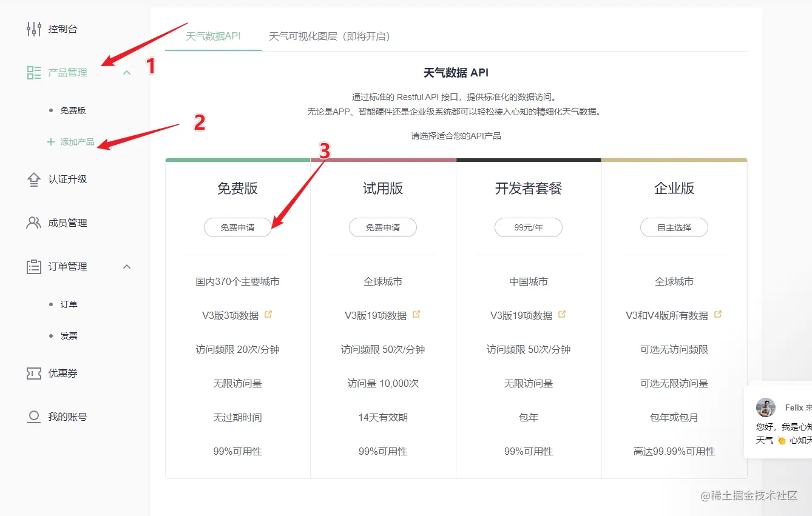812x516 pixels.
Task: Click V3版19项数据 link in 试用版
Action: (x=376, y=315)
